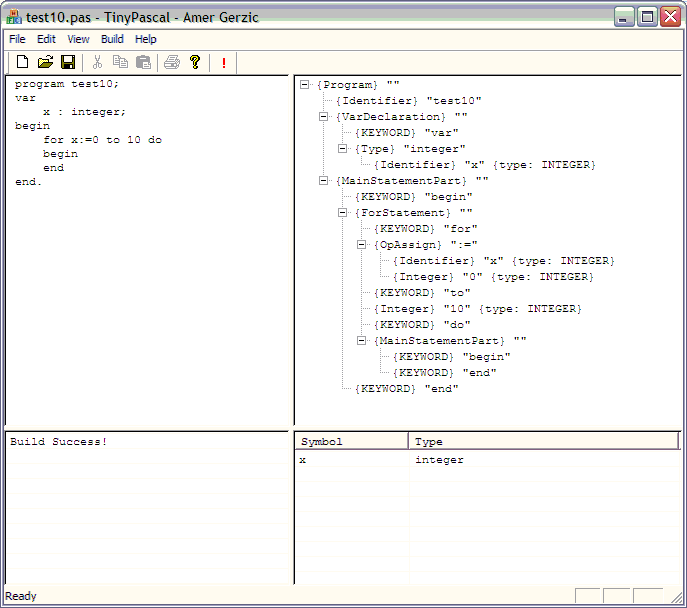Screen dimensions: 687x608
Task: Click the code line "x : integer;"
Action: click(84, 112)
